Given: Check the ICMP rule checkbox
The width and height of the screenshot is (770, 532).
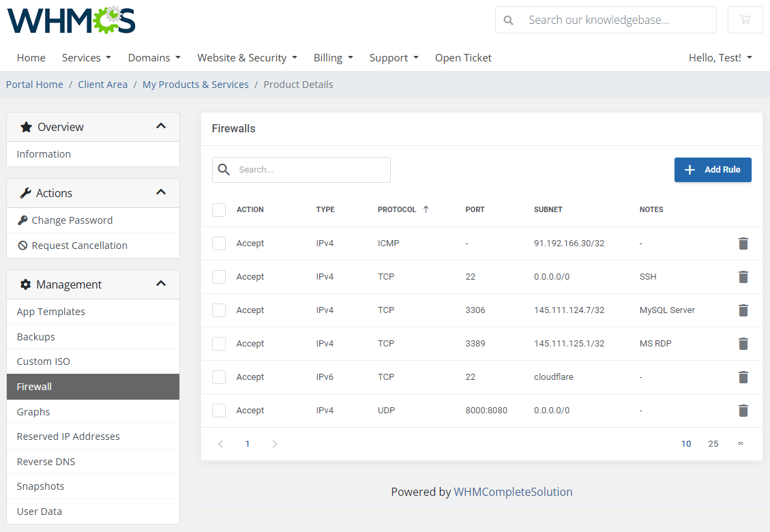Looking at the screenshot, I should [219, 243].
